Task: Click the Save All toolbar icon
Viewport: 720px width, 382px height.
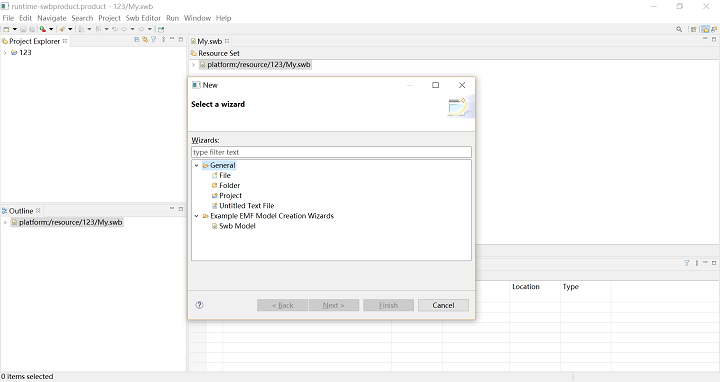Action: click(32, 29)
